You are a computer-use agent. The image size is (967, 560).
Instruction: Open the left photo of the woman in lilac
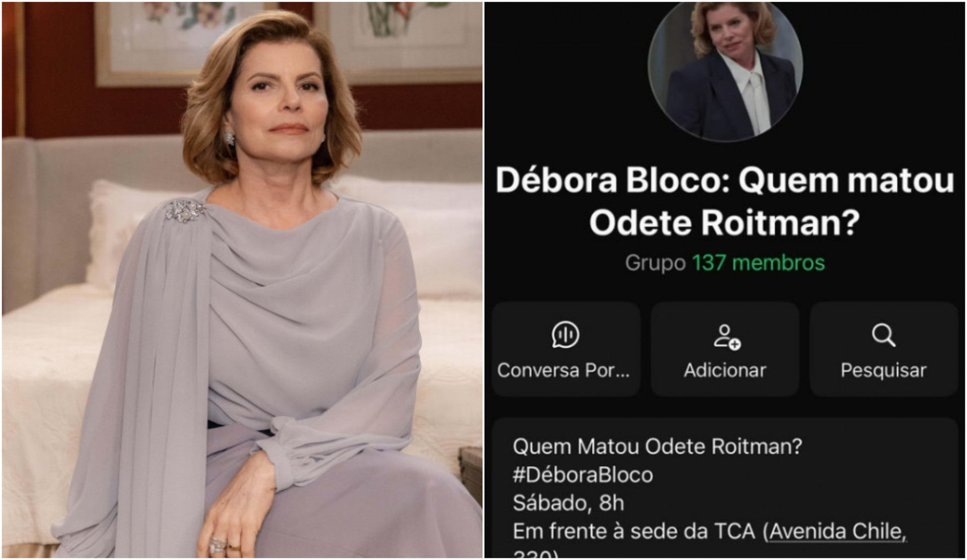point(242,280)
